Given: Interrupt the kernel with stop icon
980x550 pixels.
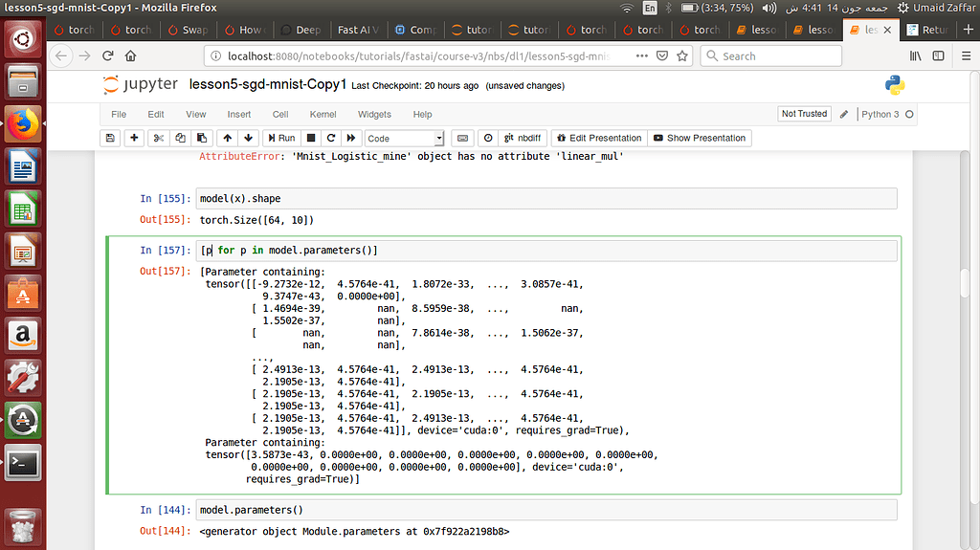Looking at the screenshot, I should (x=310, y=138).
